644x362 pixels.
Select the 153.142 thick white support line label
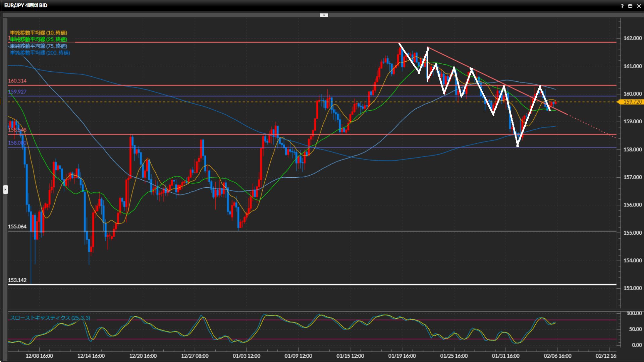pos(17,280)
